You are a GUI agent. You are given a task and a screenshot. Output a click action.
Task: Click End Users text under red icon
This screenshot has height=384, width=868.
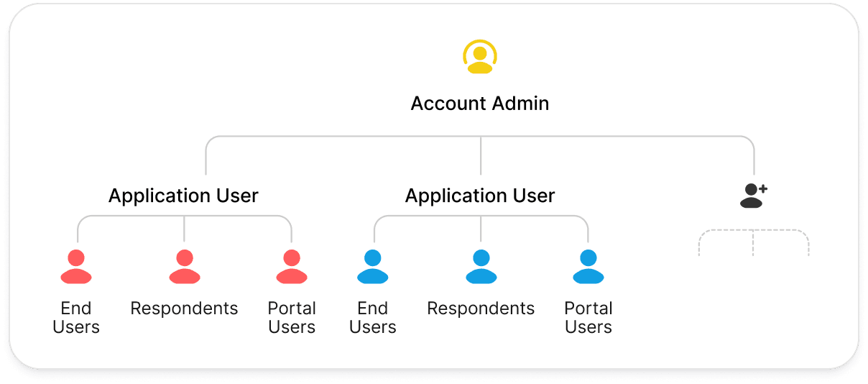pyautogui.click(x=76, y=318)
